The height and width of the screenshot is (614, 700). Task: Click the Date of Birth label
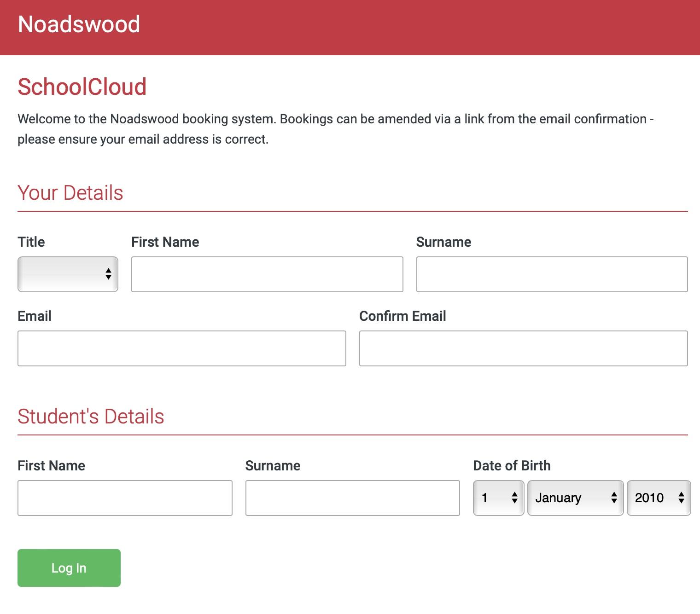(512, 466)
